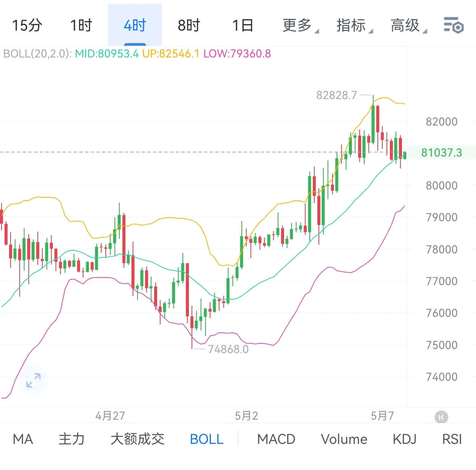Toggle the 主力 indicator
This screenshot has height=470, width=476.
(71, 439)
